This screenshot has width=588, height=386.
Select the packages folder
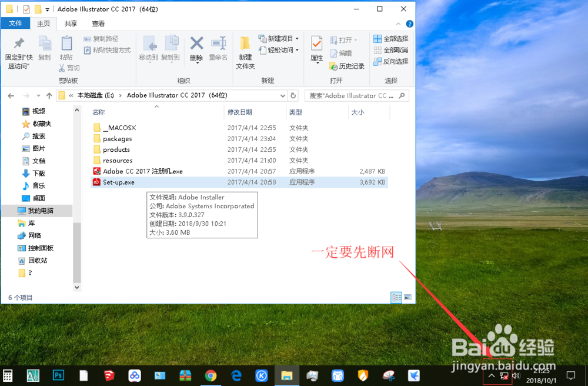tap(239, 139)
